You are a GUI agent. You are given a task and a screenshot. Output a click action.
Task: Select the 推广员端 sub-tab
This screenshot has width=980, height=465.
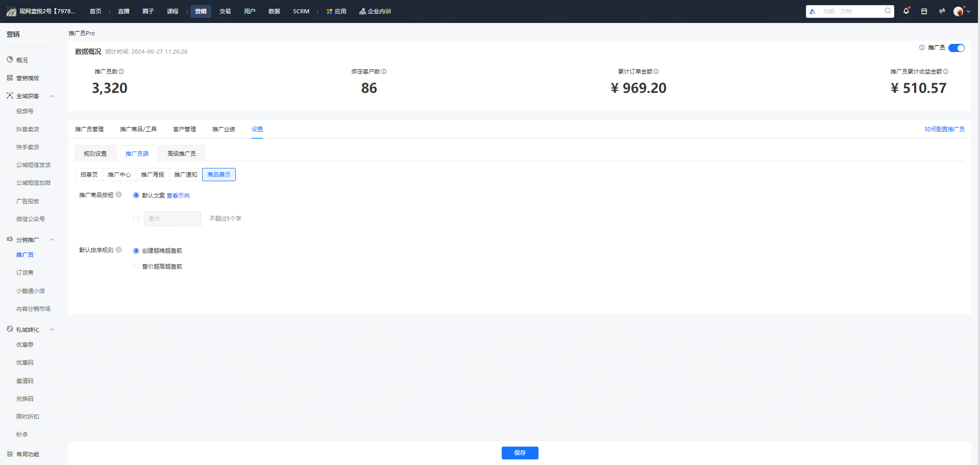pyautogui.click(x=137, y=153)
